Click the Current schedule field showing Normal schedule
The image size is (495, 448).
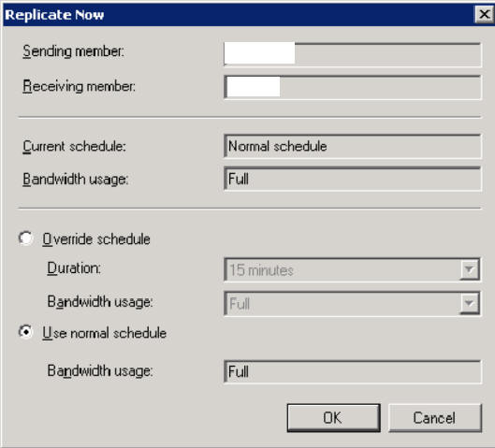(353, 146)
